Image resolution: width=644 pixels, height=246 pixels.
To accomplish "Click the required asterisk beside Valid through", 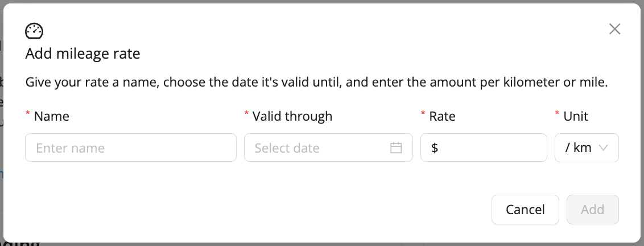I will point(246,115).
